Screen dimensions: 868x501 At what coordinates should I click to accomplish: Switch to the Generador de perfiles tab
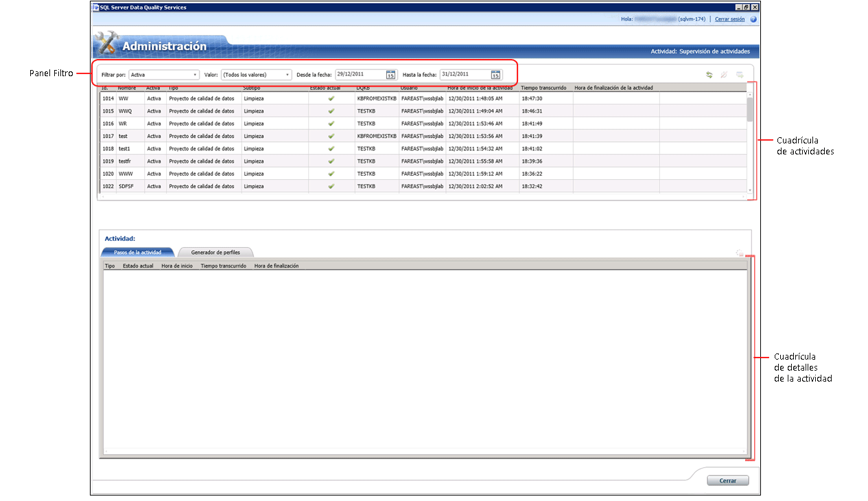click(x=215, y=253)
